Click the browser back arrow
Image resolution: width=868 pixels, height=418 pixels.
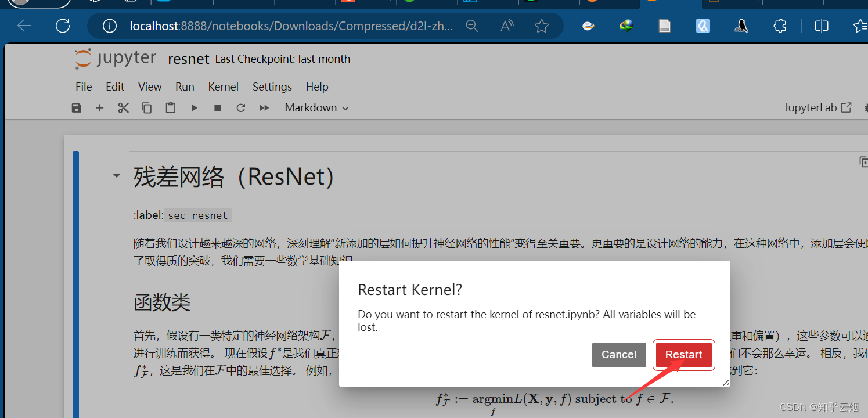tap(24, 26)
